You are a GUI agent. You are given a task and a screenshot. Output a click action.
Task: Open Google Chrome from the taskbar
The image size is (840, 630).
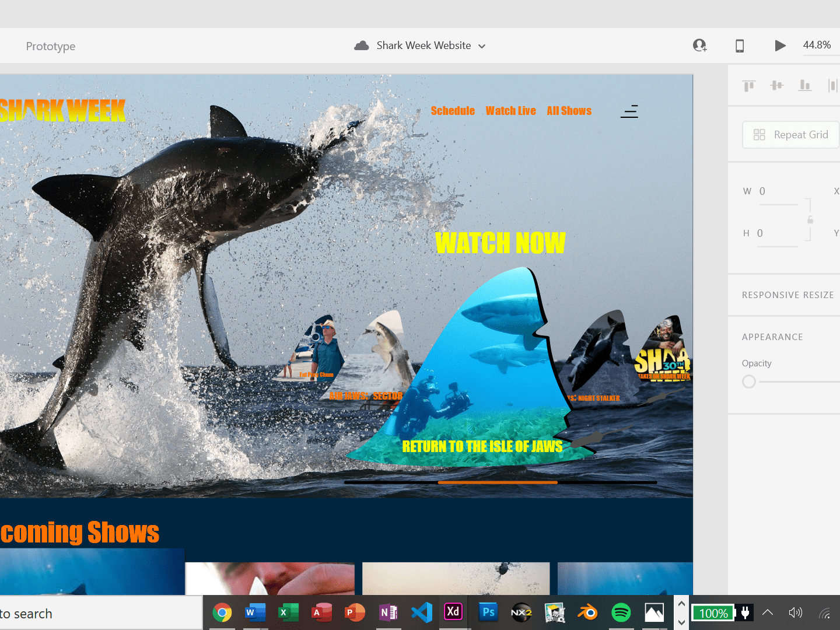(222, 612)
